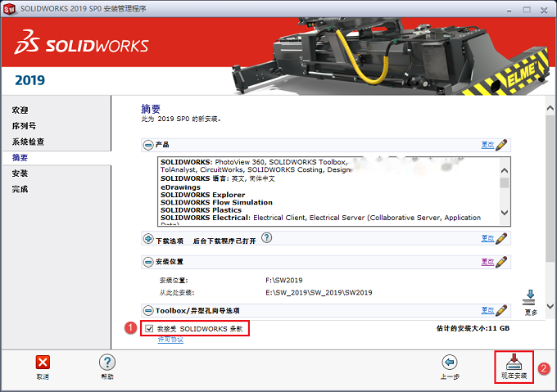557x392 pixels.
Task: Click 更改 link in the 安装位置 row
Action: pyautogui.click(x=487, y=262)
